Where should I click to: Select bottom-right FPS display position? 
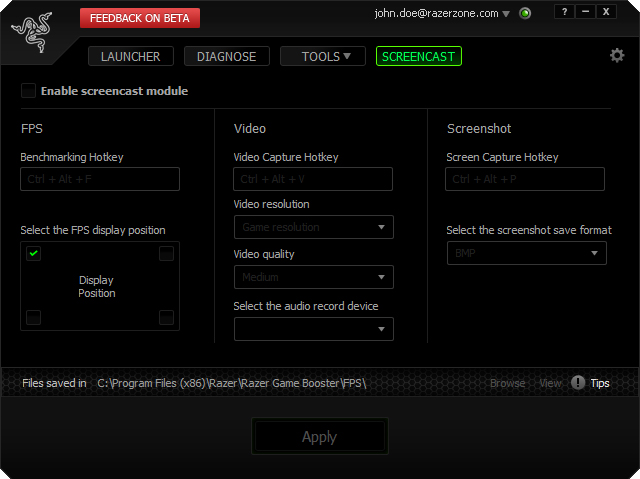coord(166,317)
